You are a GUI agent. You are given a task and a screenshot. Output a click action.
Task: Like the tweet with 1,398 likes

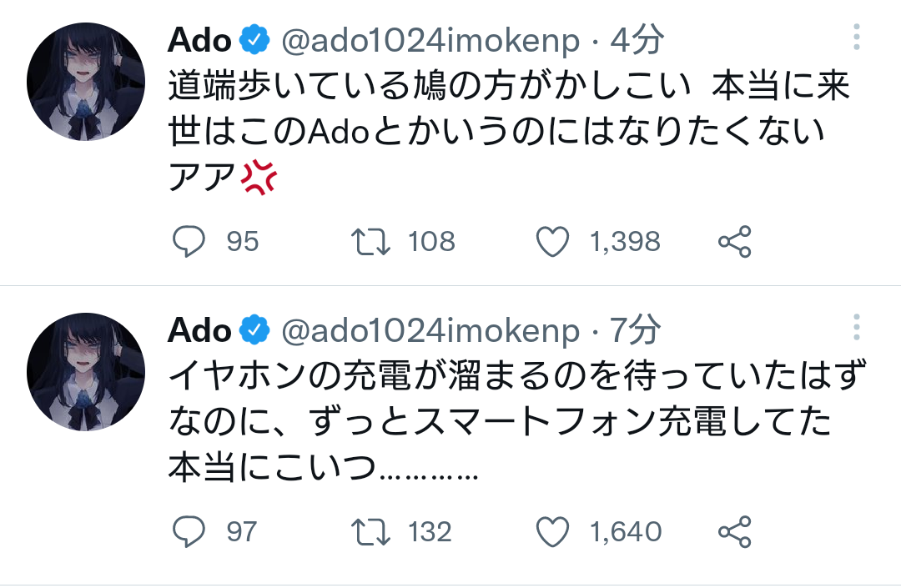tap(551, 242)
